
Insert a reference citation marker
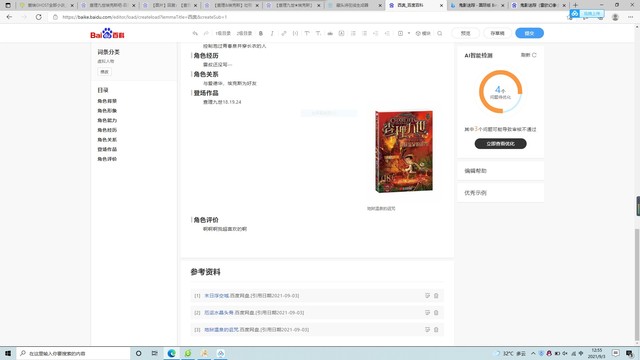point(295,33)
